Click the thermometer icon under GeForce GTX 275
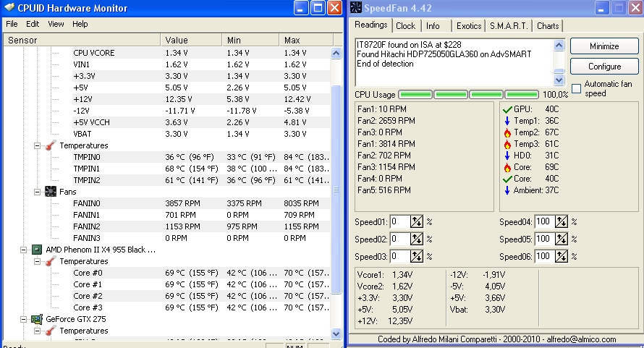This screenshot has height=348, width=644. coord(51,331)
